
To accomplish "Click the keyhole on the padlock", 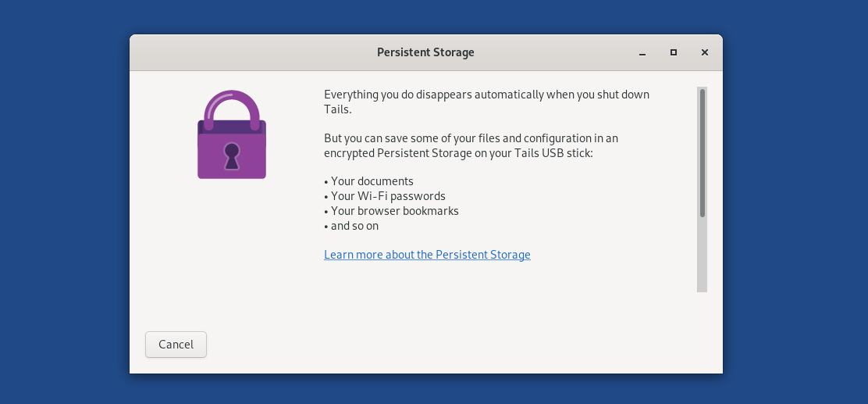I will pyautogui.click(x=232, y=156).
